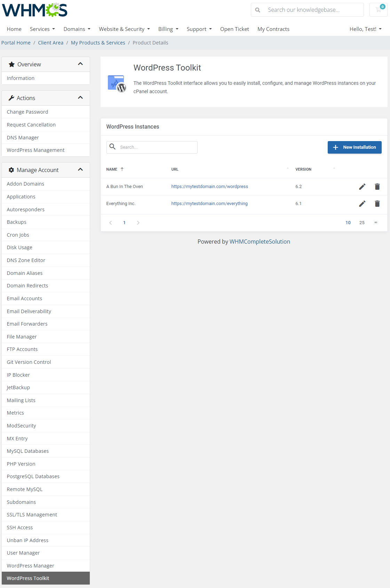This screenshot has height=588, width=390.
Task: Click the WHMCS logo
Action: [35, 10]
